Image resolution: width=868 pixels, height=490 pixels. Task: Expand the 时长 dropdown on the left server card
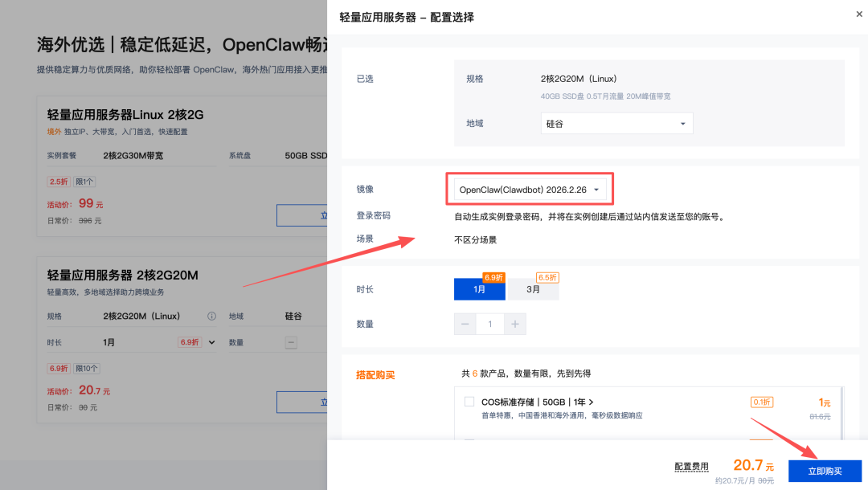(x=212, y=341)
